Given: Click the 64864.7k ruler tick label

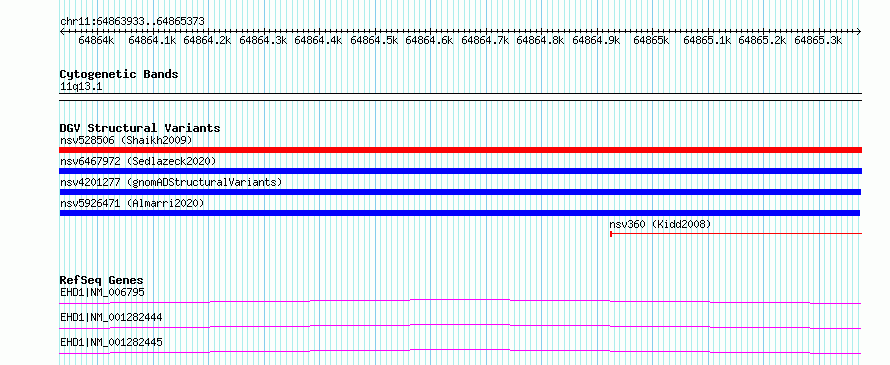Looking at the screenshot, I should click(x=485, y=40).
